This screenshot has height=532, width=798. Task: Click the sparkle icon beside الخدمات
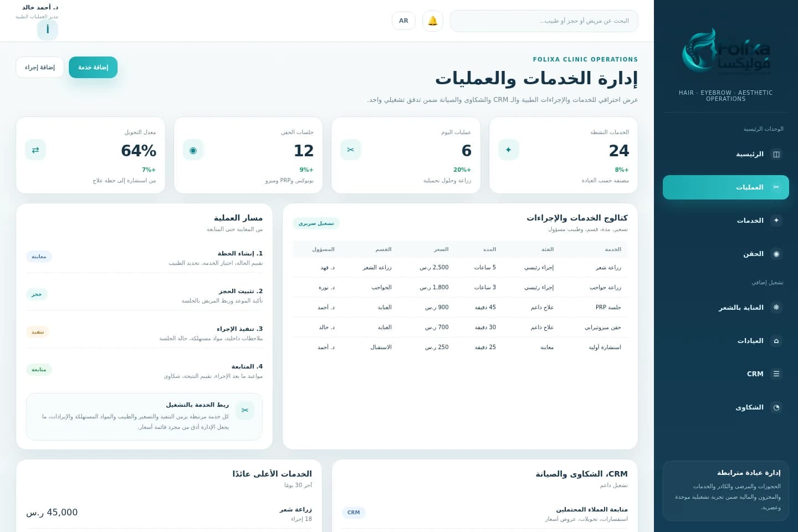[x=776, y=221]
